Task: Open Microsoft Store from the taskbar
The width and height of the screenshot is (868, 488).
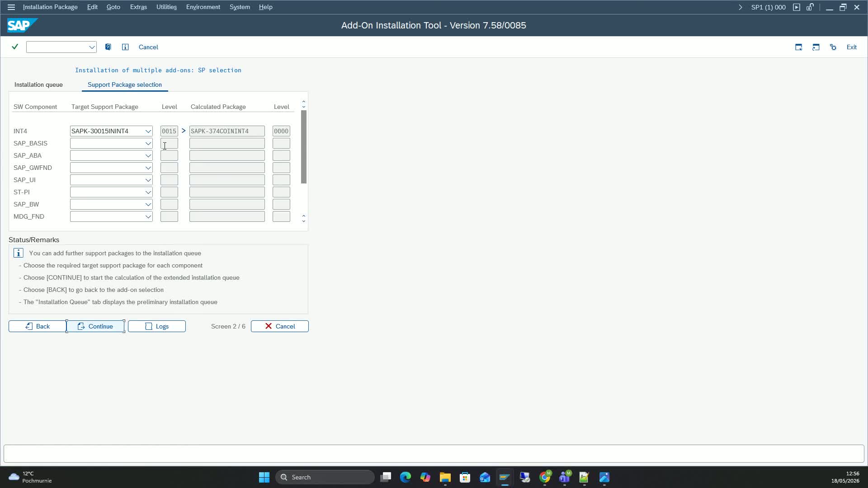Action: click(465, 477)
